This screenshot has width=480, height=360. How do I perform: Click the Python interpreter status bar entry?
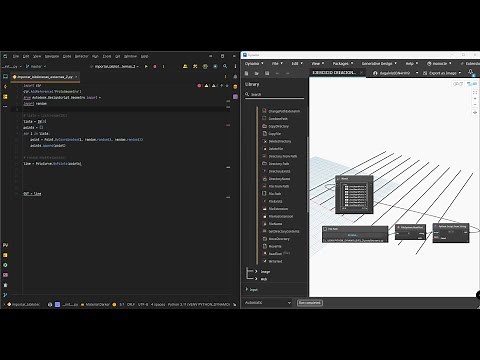[199, 304]
